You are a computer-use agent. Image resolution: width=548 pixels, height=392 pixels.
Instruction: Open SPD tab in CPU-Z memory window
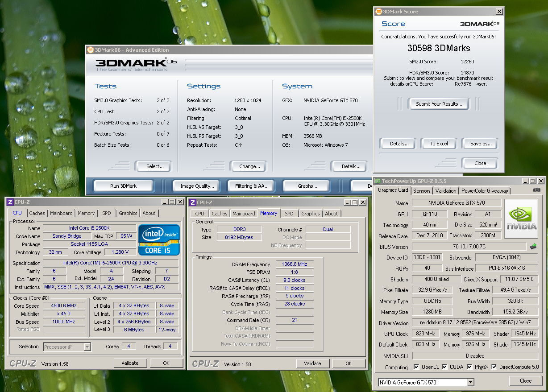(x=289, y=214)
